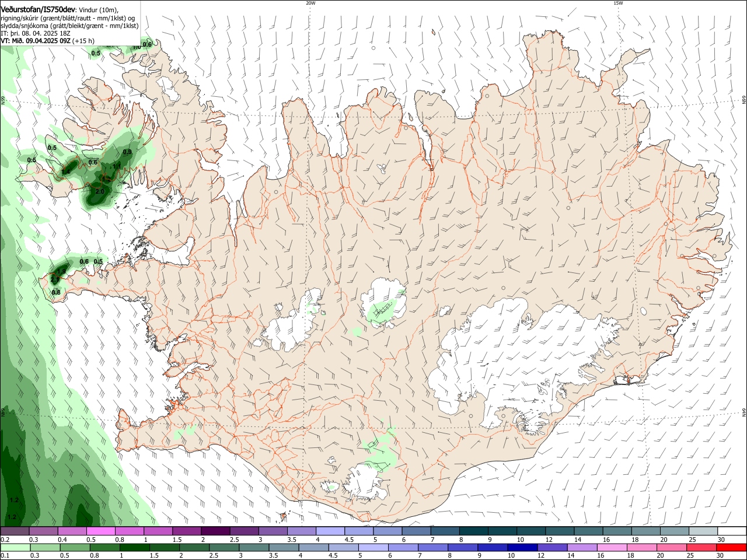Click the 1.1 precipitation value label
The height and width of the screenshot is (560, 747).
(x=116, y=166)
